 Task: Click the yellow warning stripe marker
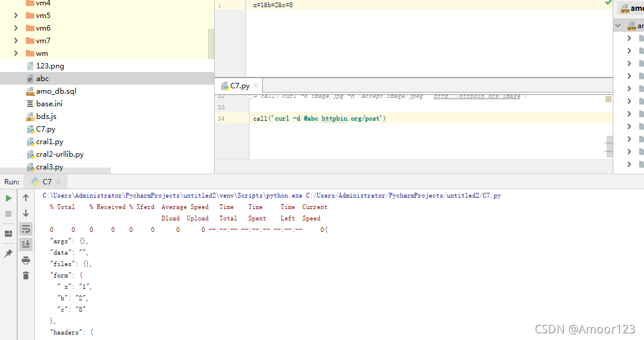click(609, 99)
